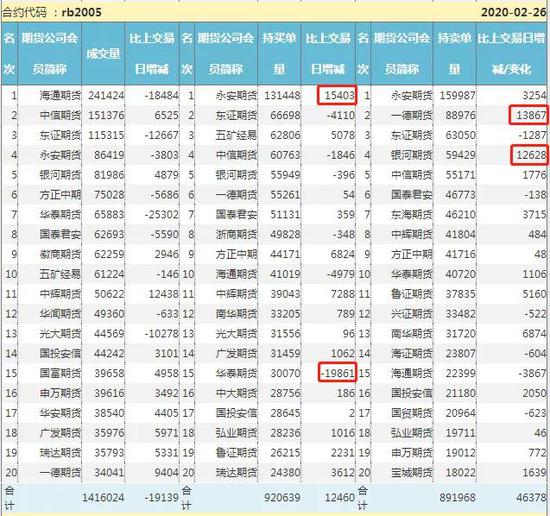Select short position value 159987
Viewport: 550px width, 516px height.
(x=458, y=95)
